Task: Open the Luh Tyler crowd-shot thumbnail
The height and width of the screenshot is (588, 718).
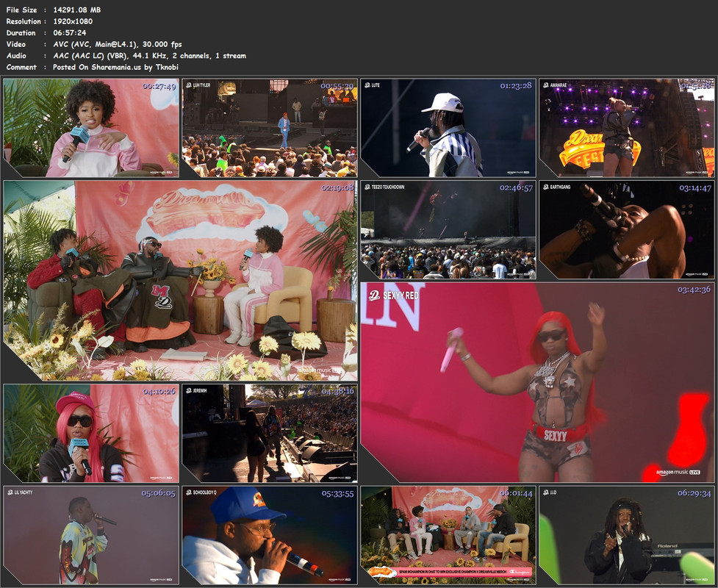Action: [270, 128]
